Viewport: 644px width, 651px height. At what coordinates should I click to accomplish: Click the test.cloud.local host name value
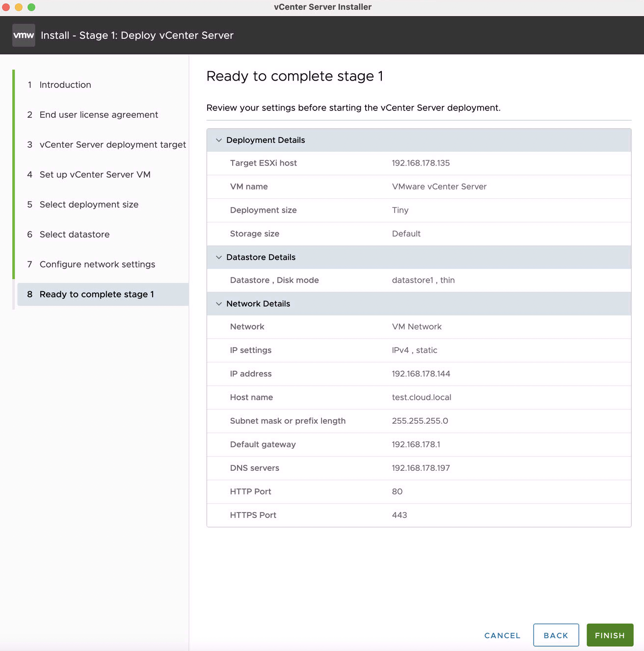click(421, 397)
